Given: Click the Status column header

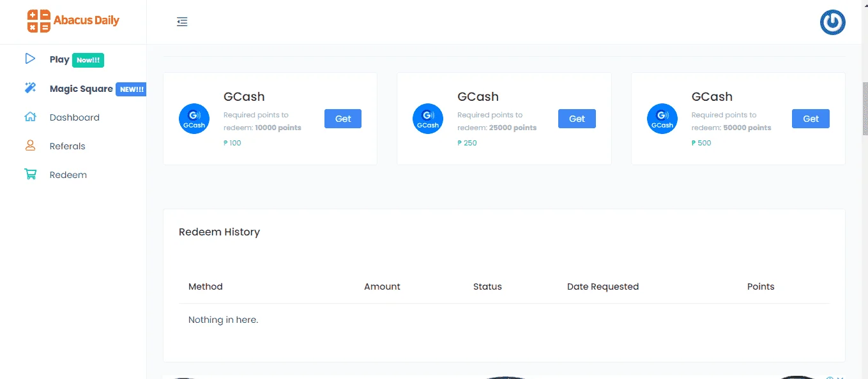Looking at the screenshot, I should [487, 286].
